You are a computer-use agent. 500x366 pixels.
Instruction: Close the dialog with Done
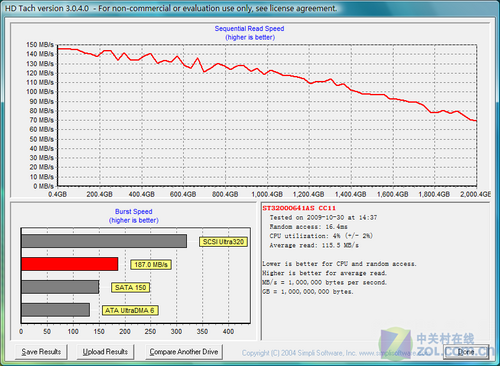(466, 352)
